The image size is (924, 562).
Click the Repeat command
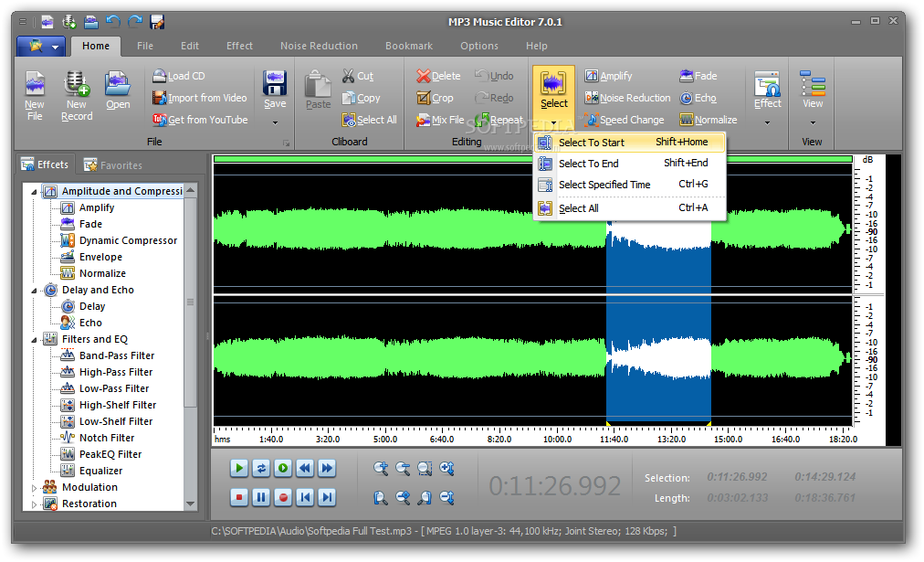click(499, 120)
